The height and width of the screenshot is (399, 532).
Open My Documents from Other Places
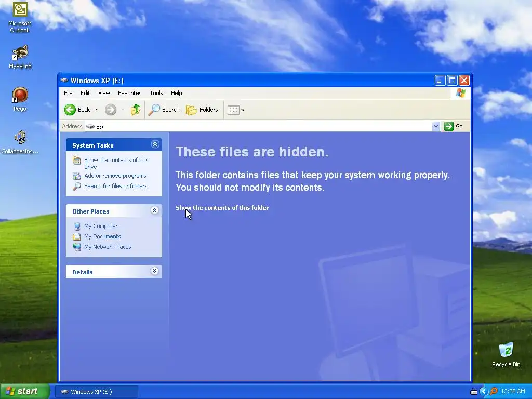click(x=102, y=236)
